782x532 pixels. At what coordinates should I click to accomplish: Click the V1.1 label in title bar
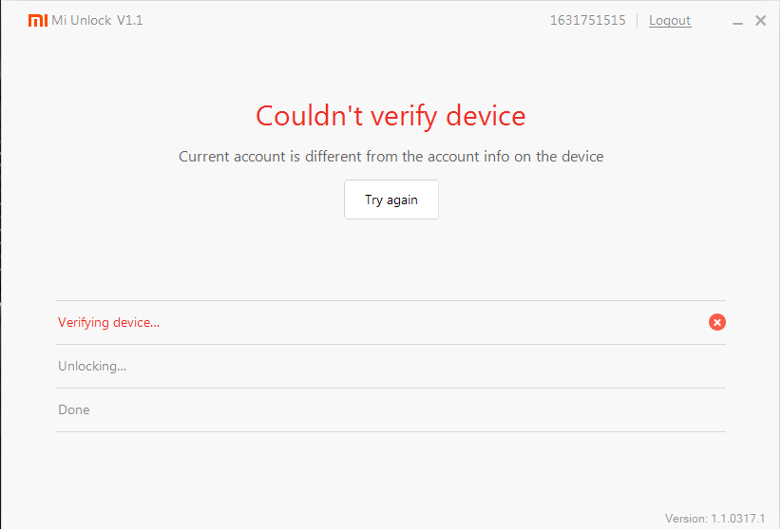pyautogui.click(x=130, y=21)
